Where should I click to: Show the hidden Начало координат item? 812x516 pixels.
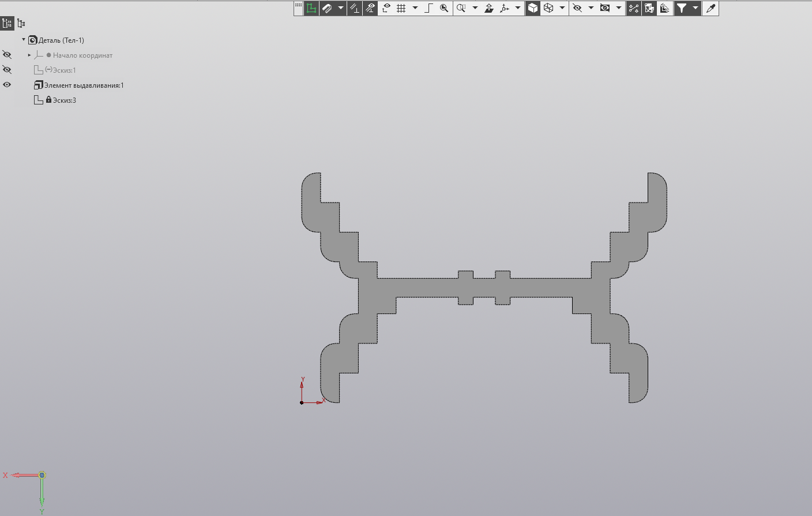(7, 55)
